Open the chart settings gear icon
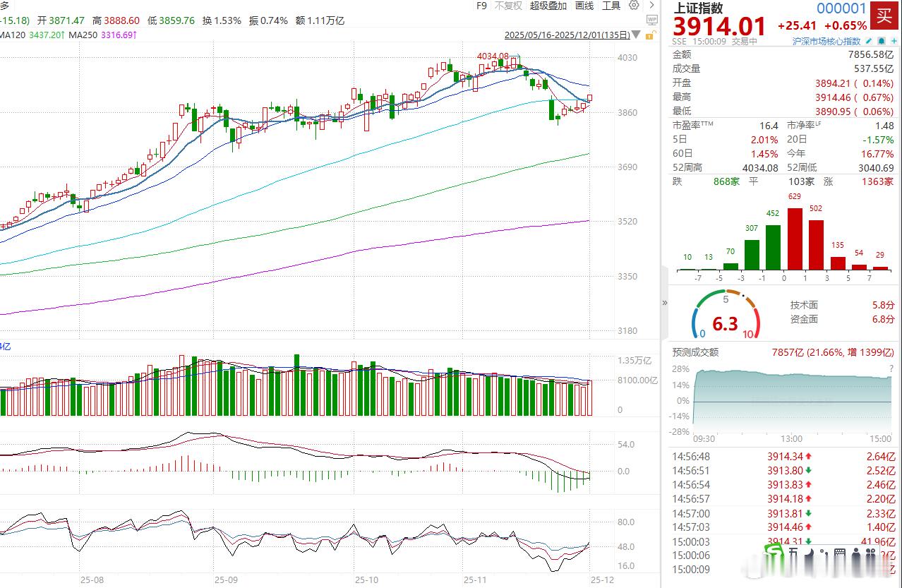902x588 pixels. click(x=634, y=6)
